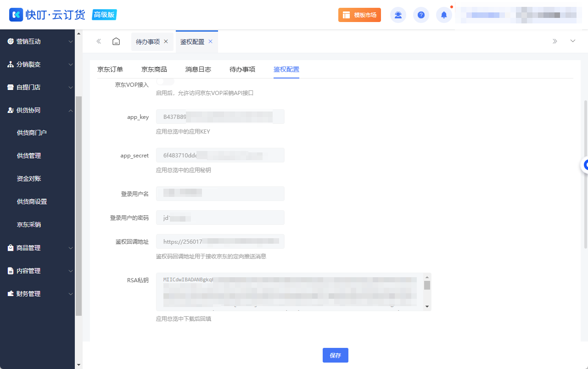Click the app_key input field

tap(220, 117)
